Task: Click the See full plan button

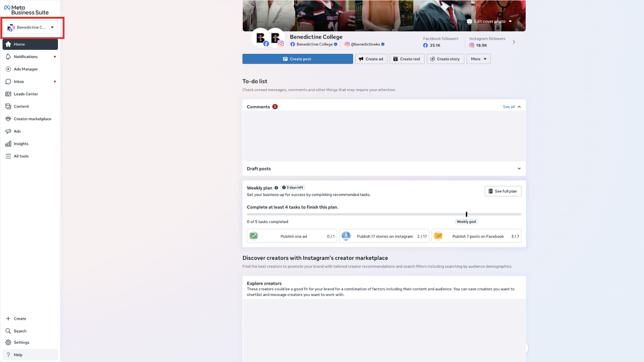Action: point(503,191)
